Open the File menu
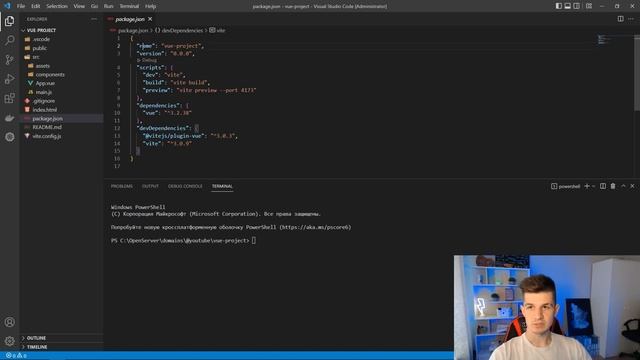 [21, 6]
